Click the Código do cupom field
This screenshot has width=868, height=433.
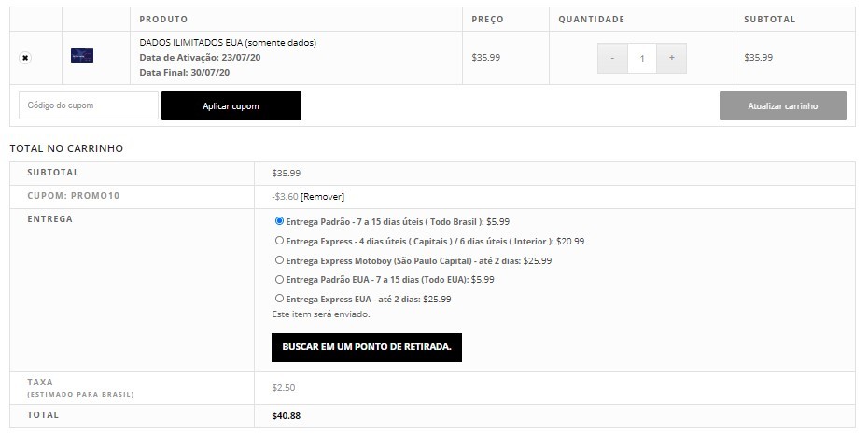tap(89, 105)
